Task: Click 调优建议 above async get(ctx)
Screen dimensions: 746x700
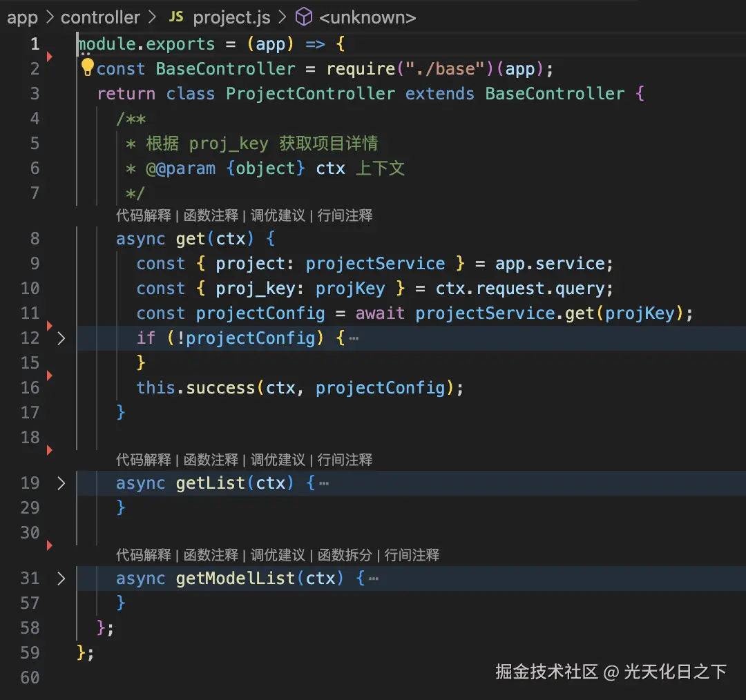Action: pyautogui.click(x=278, y=215)
